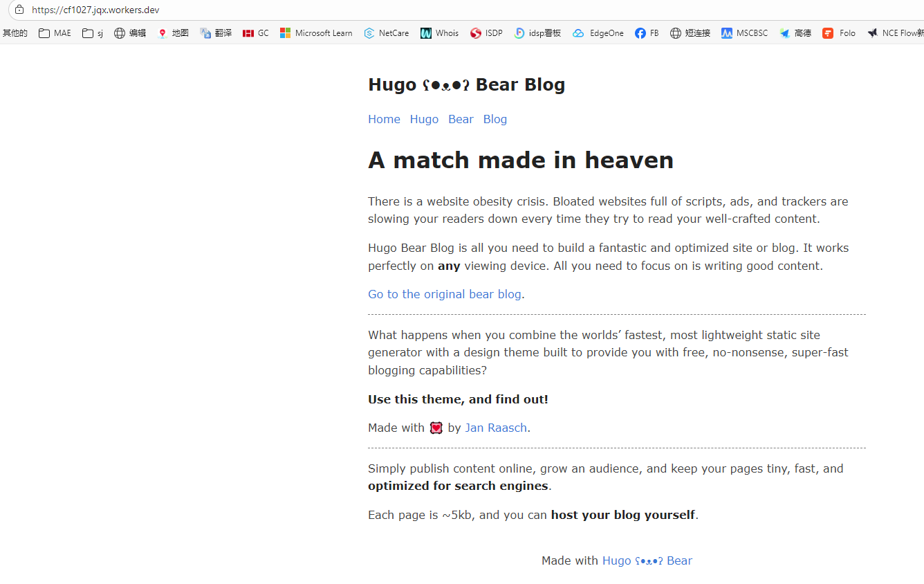Expand the MAE bookmark folder
Screen dimensions: 924x584
tap(55, 33)
